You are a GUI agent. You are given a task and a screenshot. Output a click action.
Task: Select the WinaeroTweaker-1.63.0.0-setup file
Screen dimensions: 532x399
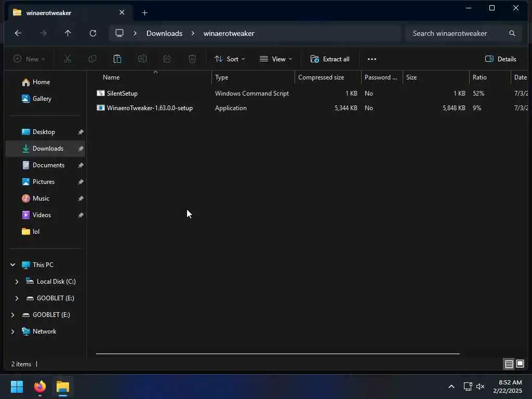150,108
